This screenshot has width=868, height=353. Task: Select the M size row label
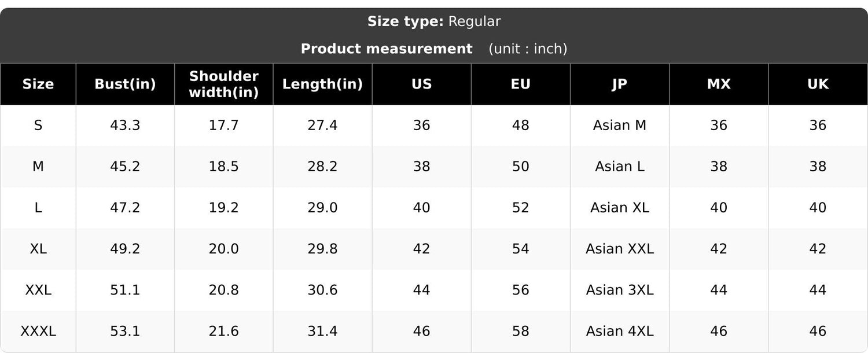coord(38,167)
